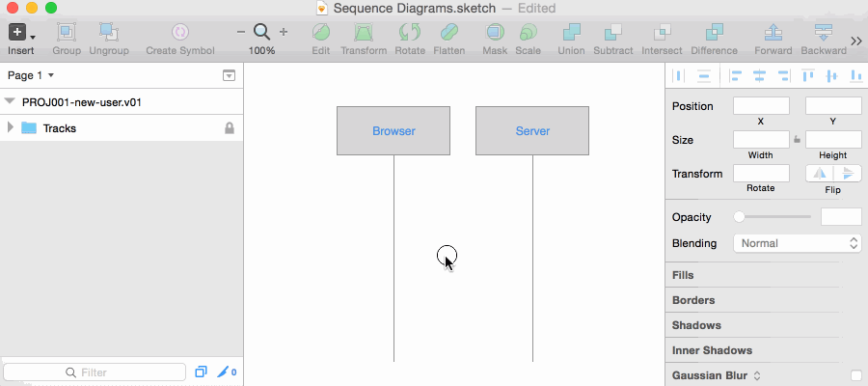The image size is (868, 386).
Task: Open the Page 1 dropdown
Action: click(x=31, y=74)
